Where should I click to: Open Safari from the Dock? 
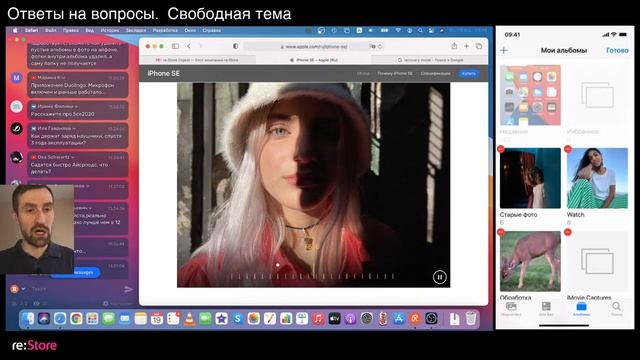(x=60, y=319)
